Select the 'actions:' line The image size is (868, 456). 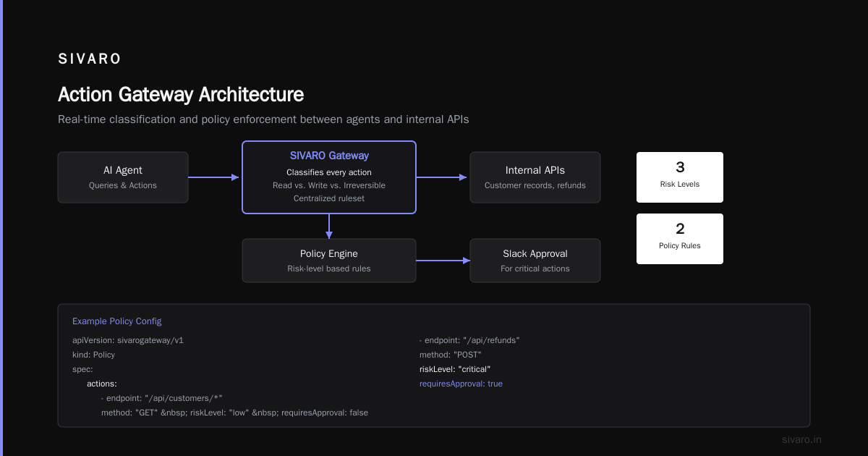tap(102, 384)
